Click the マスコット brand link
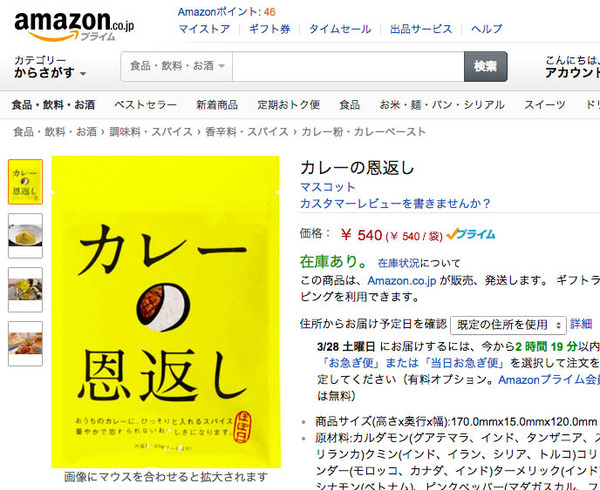The image size is (600, 490). [x=328, y=187]
